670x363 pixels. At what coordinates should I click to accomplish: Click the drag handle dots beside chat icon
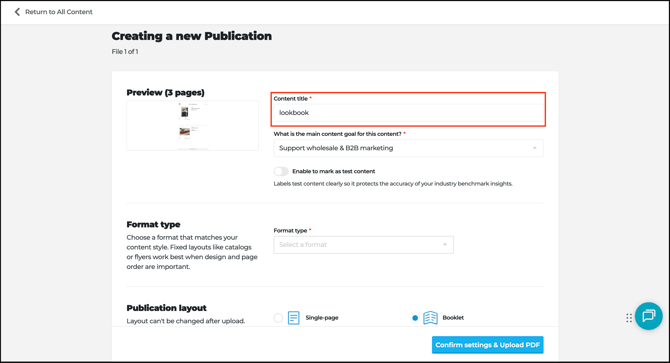(x=629, y=318)
